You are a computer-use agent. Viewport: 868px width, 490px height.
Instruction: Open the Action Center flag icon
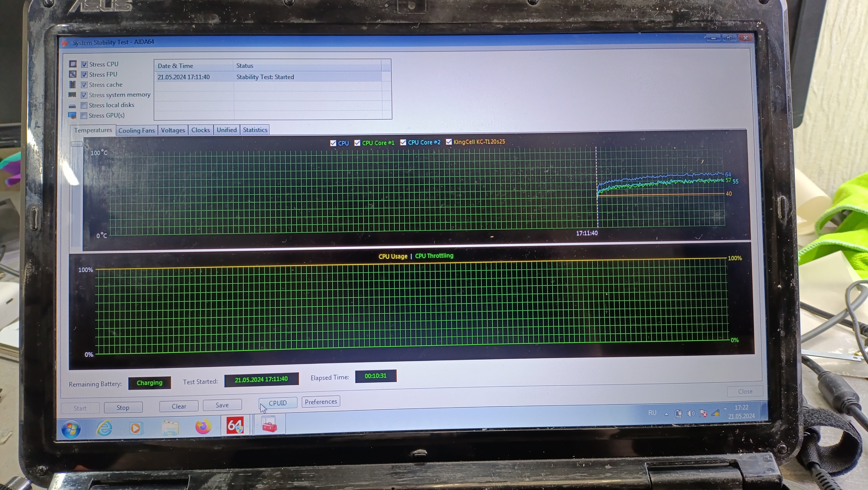(x=703, y=413)
